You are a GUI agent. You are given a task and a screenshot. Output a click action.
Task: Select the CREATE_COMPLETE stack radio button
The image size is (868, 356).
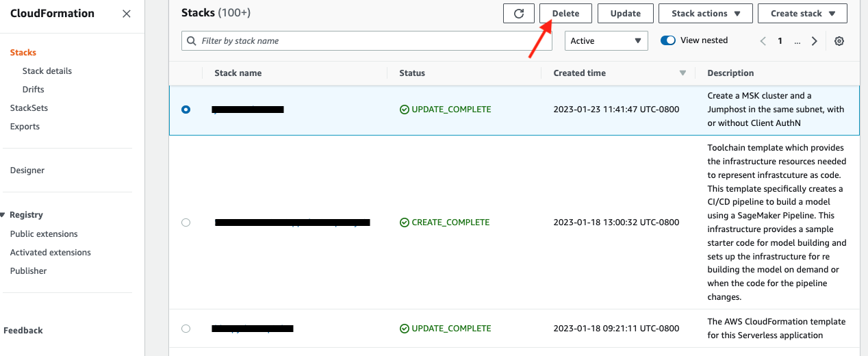point(186,222)
